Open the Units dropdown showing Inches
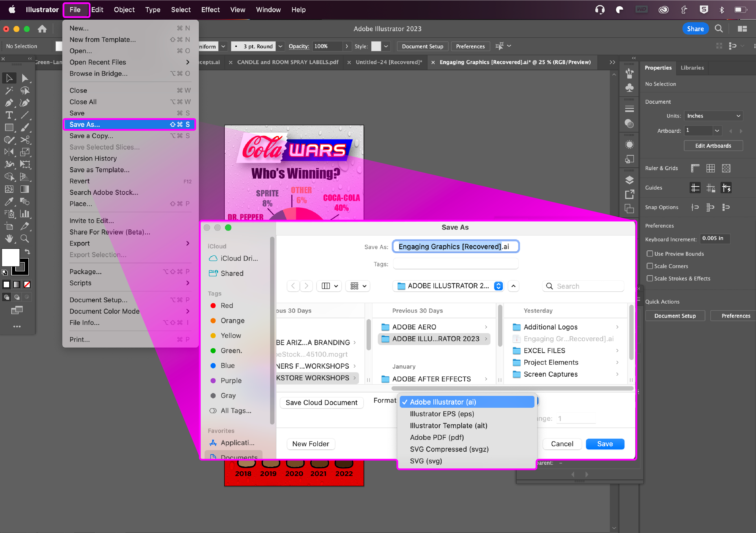The height and width of the screenshot is (533, 756). (713, 116)
